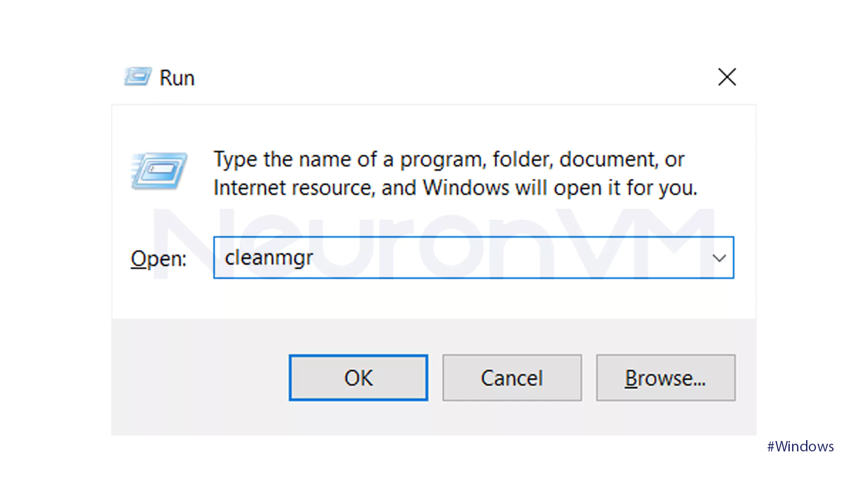
Task: Click the "Internet resource, and Windows" line
Action: [455, 188]
